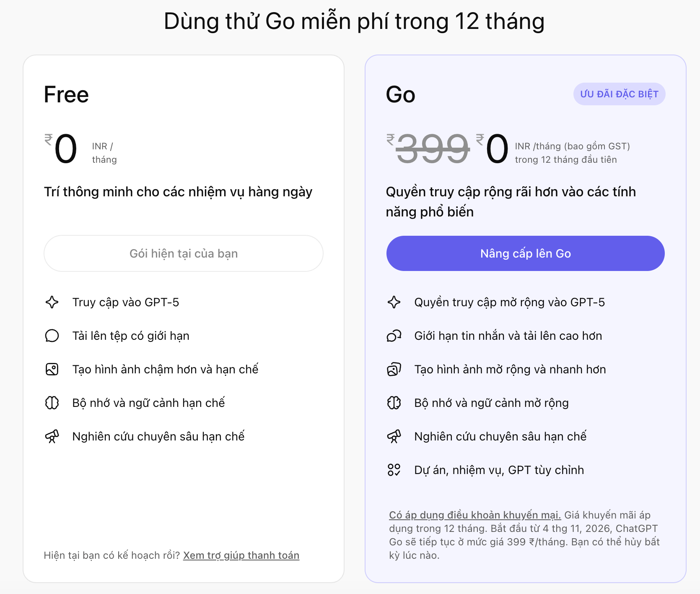The height and width of the screenshot is (594, 700).
Task: Click the text Tạo hình ảnh chậm hơn và hạn chế
Action: [165, 370]
